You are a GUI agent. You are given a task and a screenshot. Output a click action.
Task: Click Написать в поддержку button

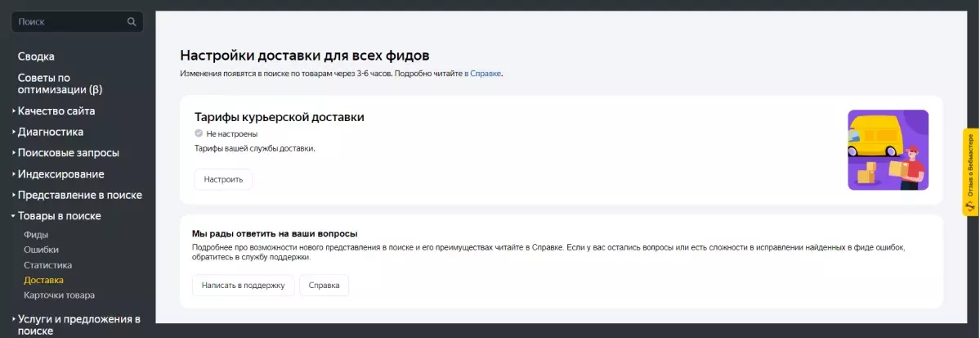point(243,285)
